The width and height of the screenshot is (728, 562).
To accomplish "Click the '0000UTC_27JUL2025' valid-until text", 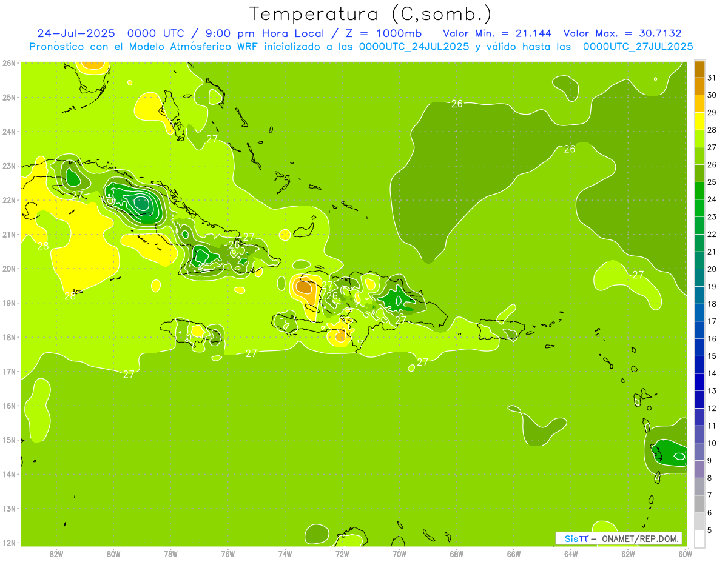I will coord(638,47).
